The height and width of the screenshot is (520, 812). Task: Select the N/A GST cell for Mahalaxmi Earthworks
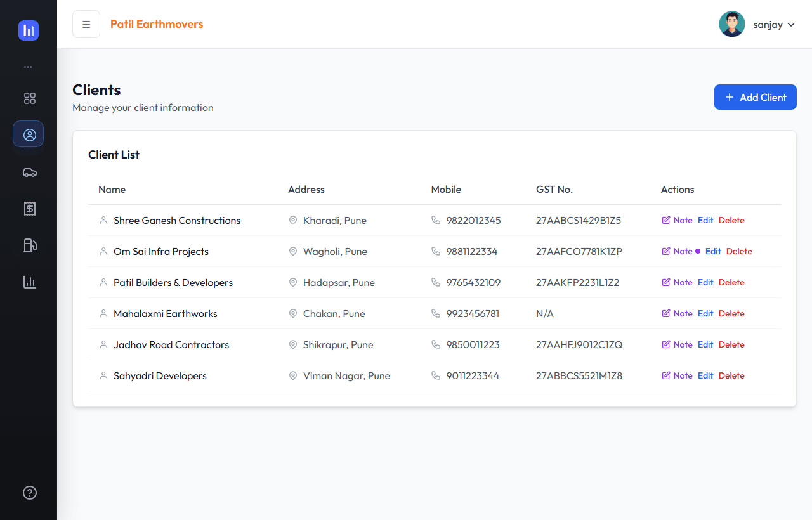tap(545, 313)
